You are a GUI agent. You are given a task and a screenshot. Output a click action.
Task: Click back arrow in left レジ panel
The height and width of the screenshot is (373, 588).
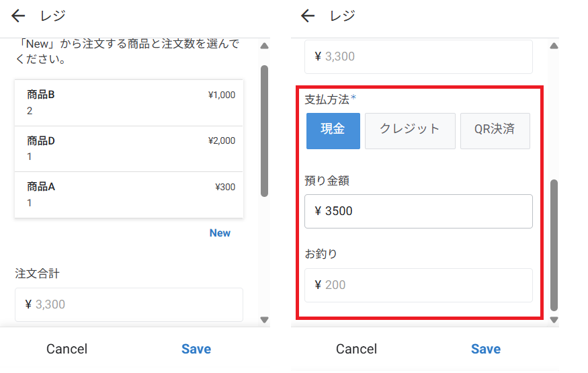18,15
